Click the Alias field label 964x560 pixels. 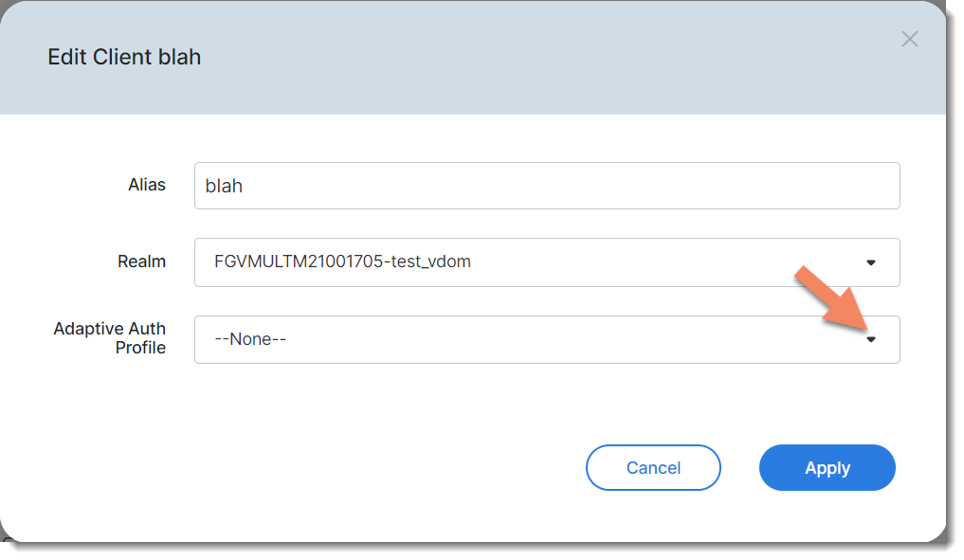pyautogui.click(x=147, y=186)
